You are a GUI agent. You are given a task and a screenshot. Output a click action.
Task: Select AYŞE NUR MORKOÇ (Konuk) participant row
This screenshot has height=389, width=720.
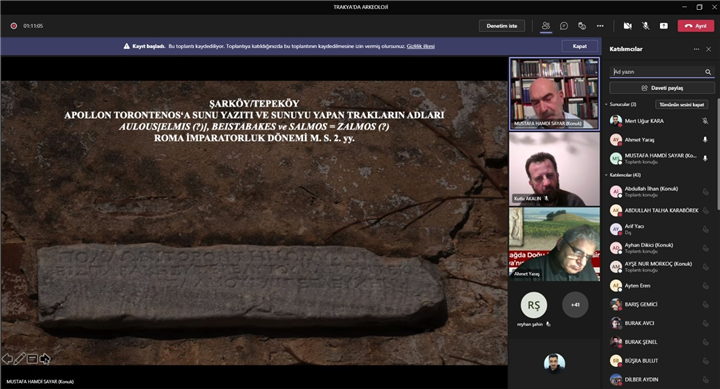click(660, 266)
